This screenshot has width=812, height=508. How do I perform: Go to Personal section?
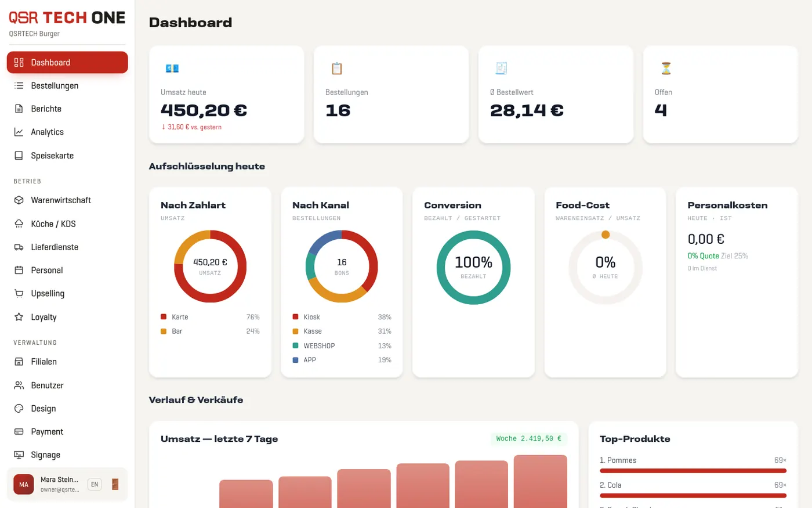coord(67,271)
